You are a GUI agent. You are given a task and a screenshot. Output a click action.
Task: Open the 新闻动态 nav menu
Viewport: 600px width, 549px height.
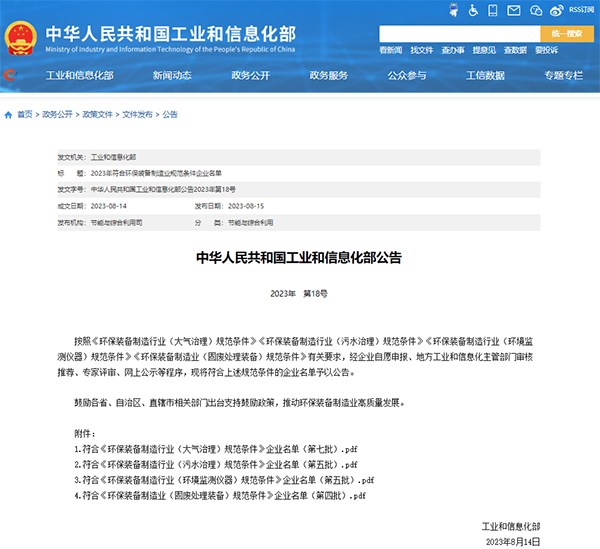click(x=172, y=75)
